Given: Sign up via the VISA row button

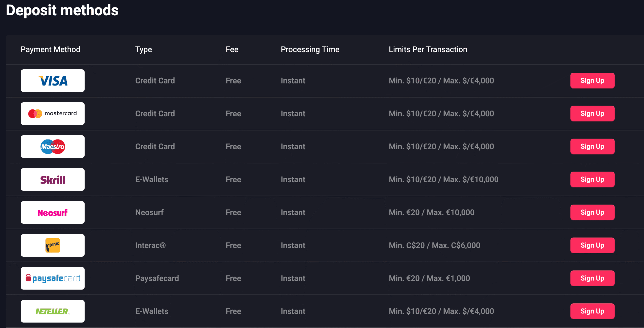Looking at the screenshot, I should (x=592, y=81).
